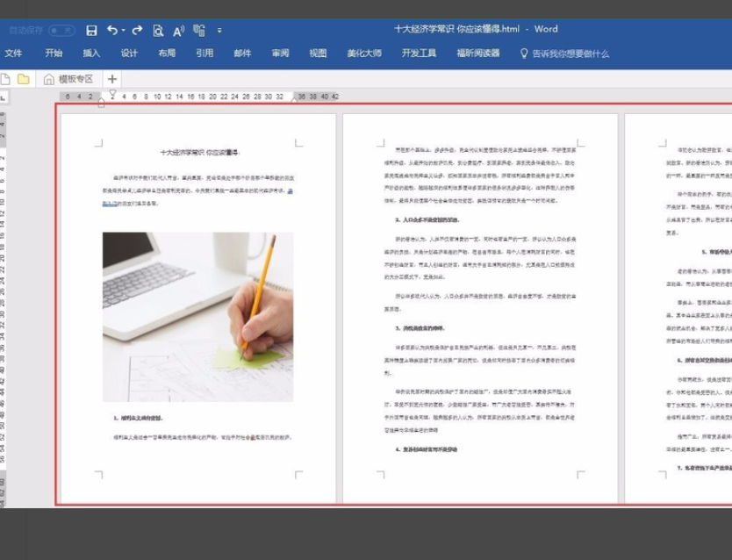Image resolution: width=732 pixels, height=560 pixels.
Task: Toggle the AutoSave switch
Action: coord(61,31)
